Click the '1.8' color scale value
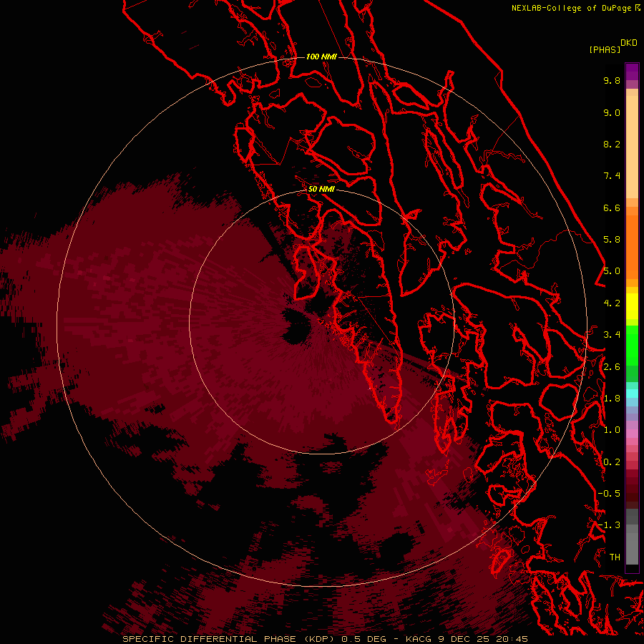The height and width of the screenshot is (644, 644). coord(612,399)
